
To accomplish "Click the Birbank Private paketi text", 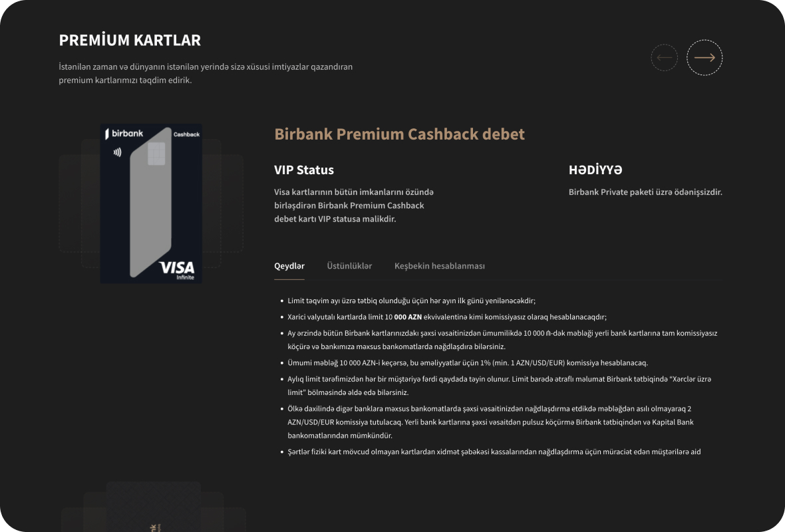I will pyautogui.click(x=645, y=192).
